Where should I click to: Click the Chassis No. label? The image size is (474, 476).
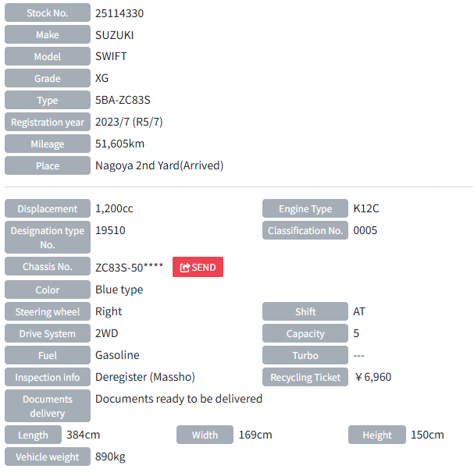[x=48, y=267]
